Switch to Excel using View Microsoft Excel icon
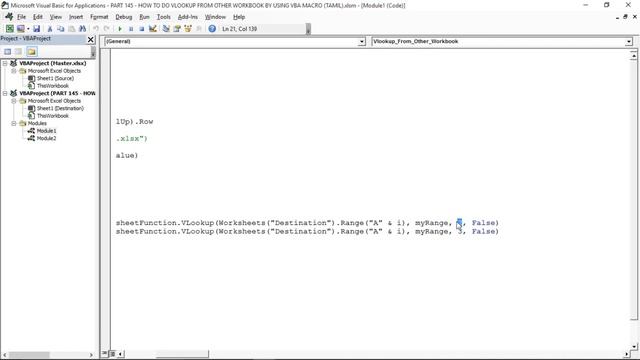The image size is (640, 360). (x=9, y=29)
